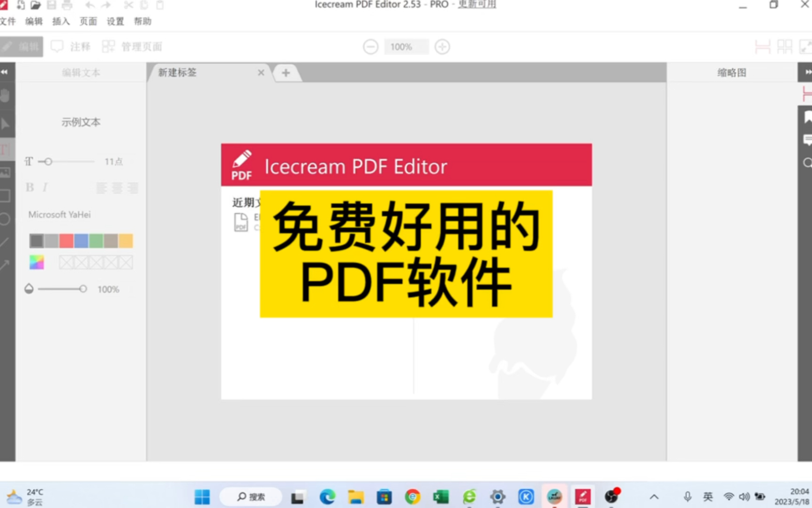Click the Windows Start button
Screen dimensions: 812x508
[x=202, y=497]
